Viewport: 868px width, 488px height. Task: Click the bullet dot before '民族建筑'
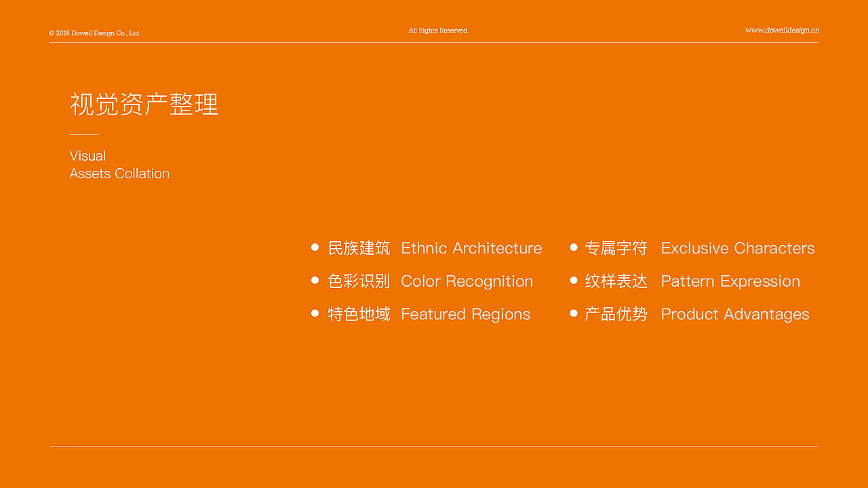315,247
